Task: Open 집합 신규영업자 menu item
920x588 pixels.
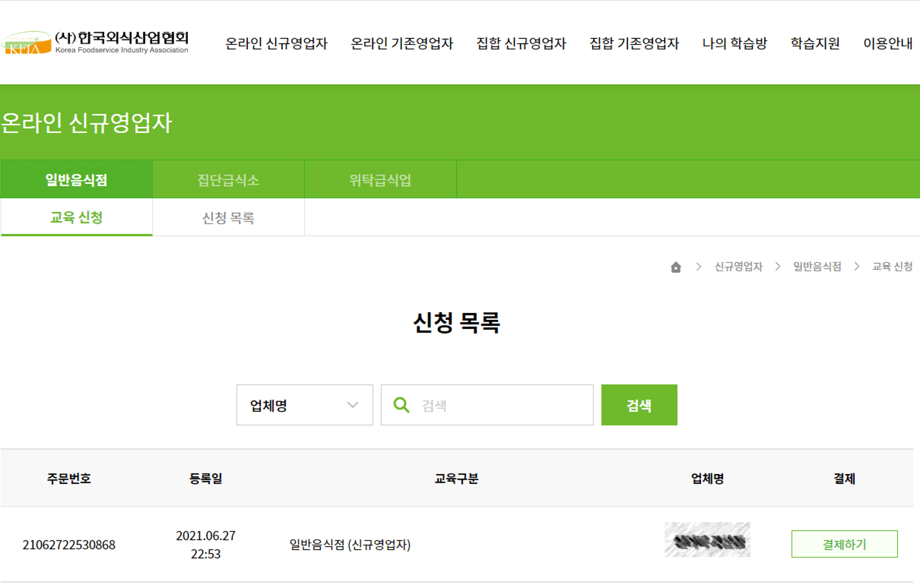Action: pos(521,43)
